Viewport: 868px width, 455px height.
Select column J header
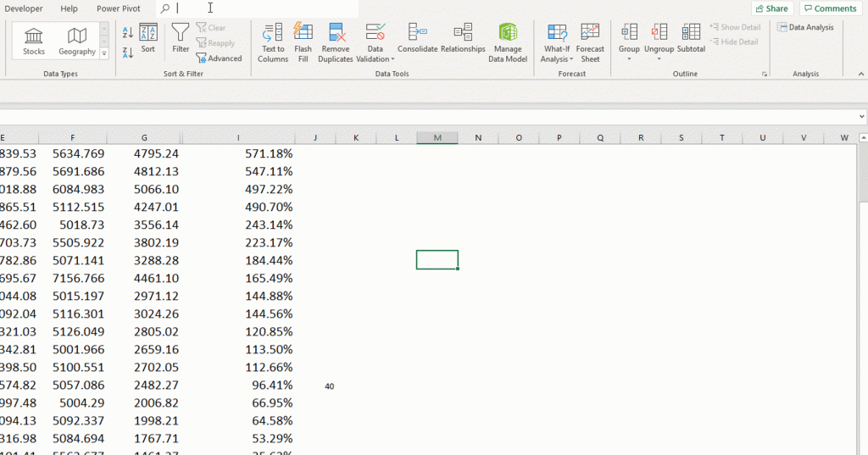point(315,138)
